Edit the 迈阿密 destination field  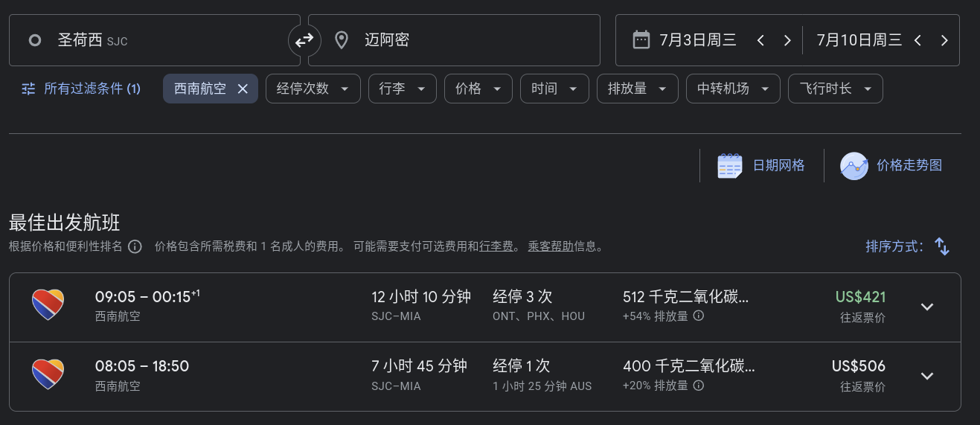tap(454, 40)
